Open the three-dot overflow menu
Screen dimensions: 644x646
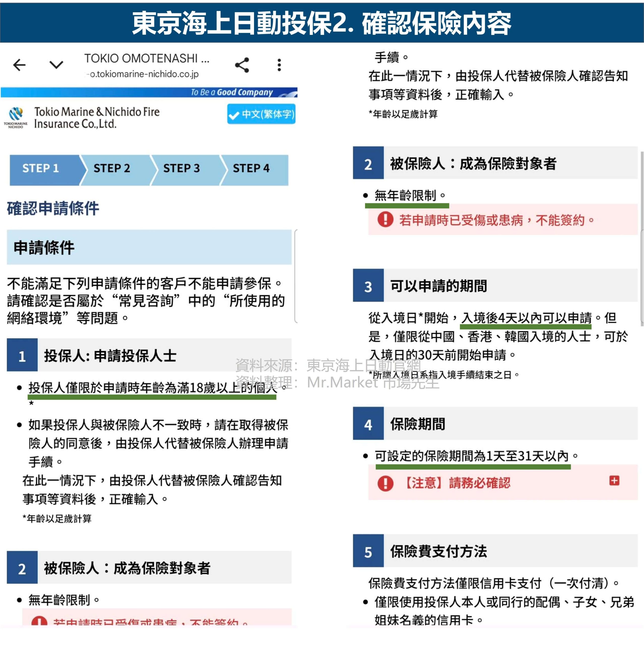click(279, 65)
